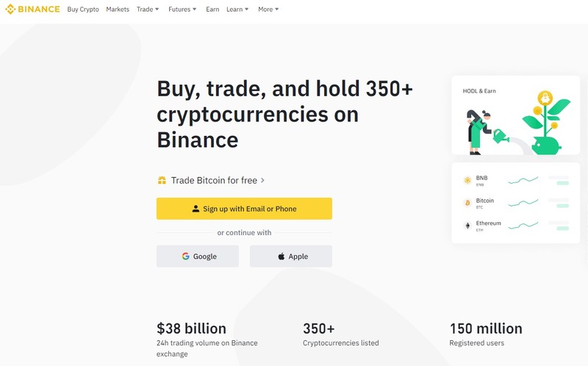Open the Learn dropdown arrow
588x366 pixels.
click(x=247, y=10)
